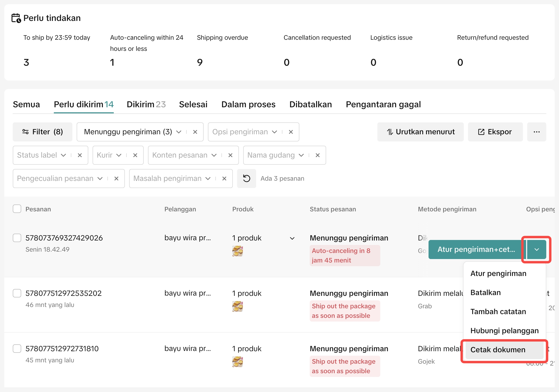Remove the Kurir filter using its X

(x=135, y=155)
